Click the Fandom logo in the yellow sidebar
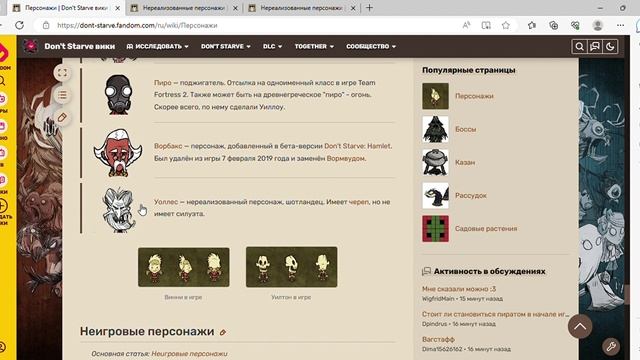This screenshot has width=640, height=360. tap(3, 54)
